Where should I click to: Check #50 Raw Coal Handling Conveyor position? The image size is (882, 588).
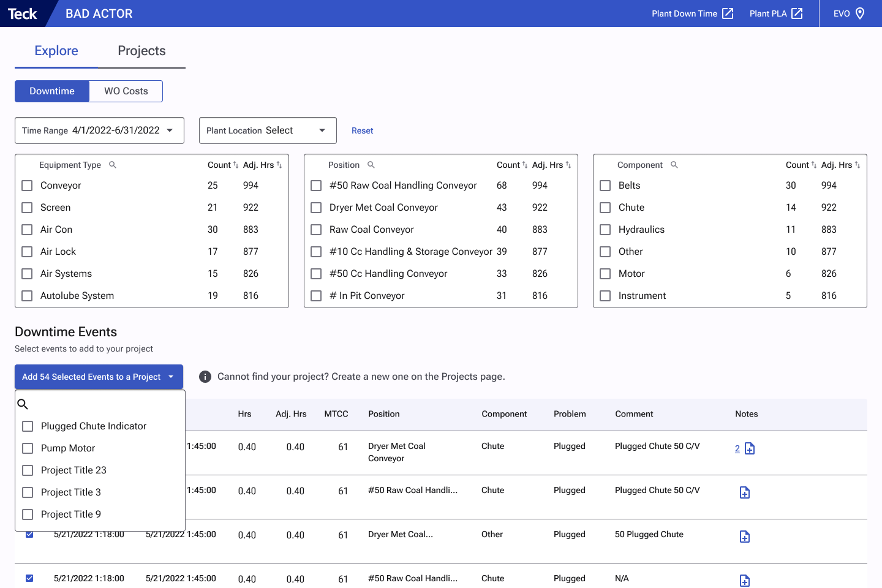coord(316,186)
